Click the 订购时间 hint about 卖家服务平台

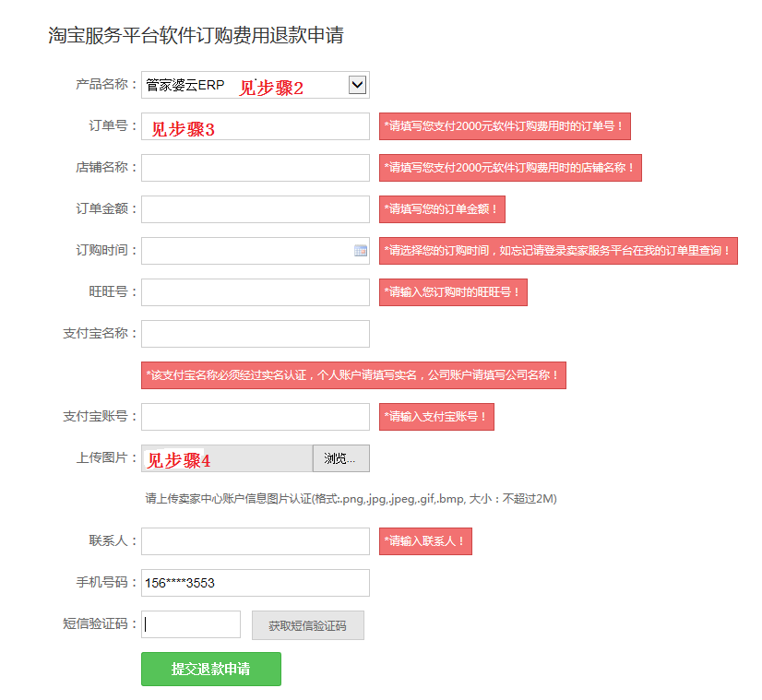click(x=558, y=251)
